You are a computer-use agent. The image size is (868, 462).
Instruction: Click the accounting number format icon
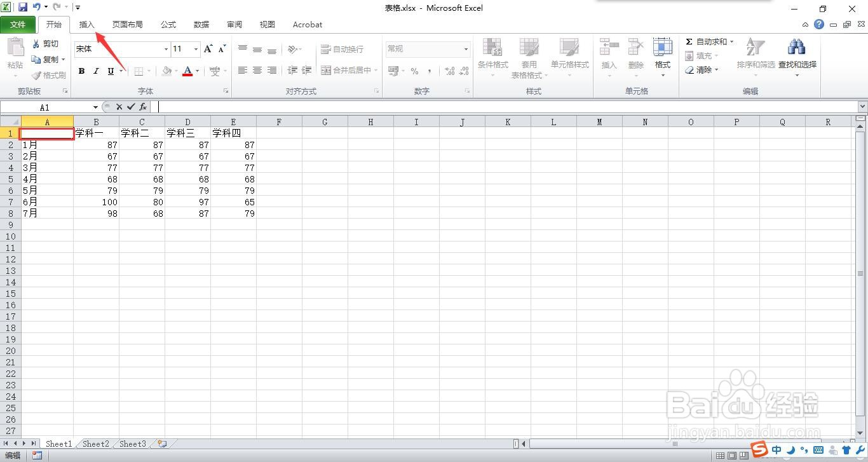(x=393, y=71)
